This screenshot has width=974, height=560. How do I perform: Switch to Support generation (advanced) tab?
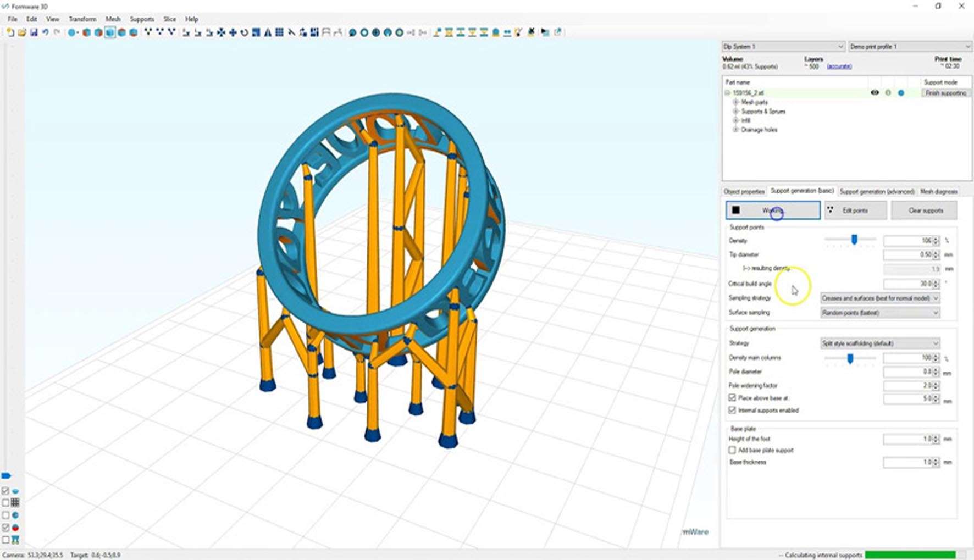(876, 191)
